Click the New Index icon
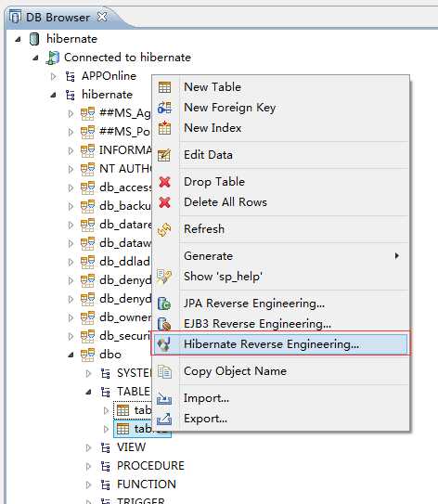The width and height of the screenshot is (438, 504). (x=164, y=128)
